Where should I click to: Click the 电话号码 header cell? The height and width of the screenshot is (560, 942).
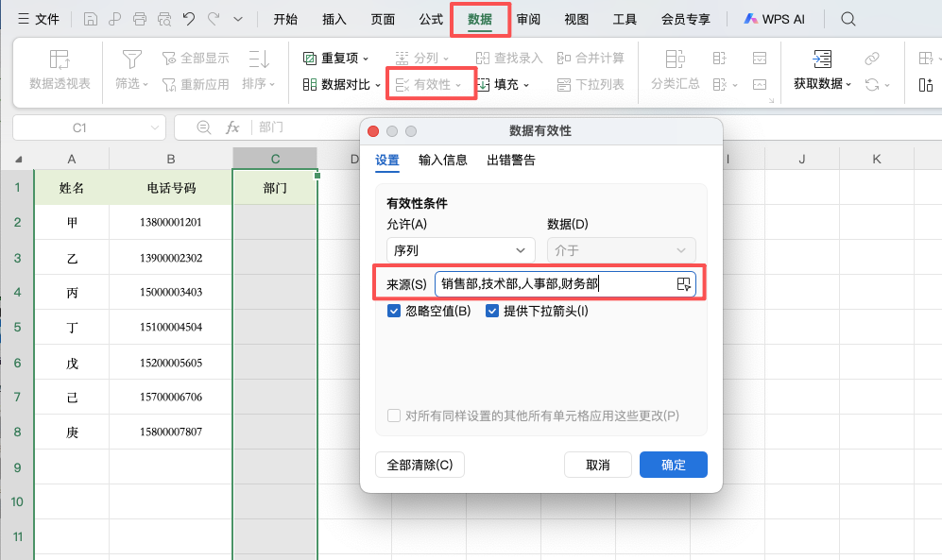coord(171,188)
